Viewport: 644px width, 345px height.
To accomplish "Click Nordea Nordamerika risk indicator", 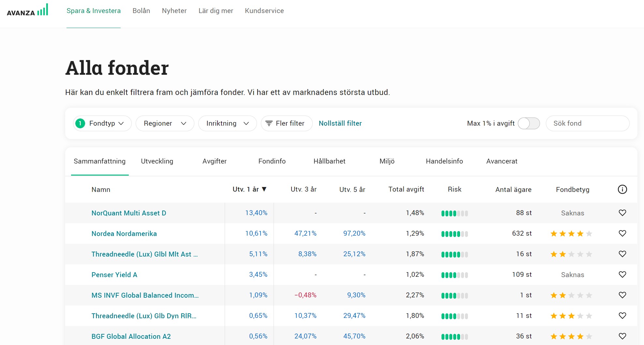I will coord(455,234).
